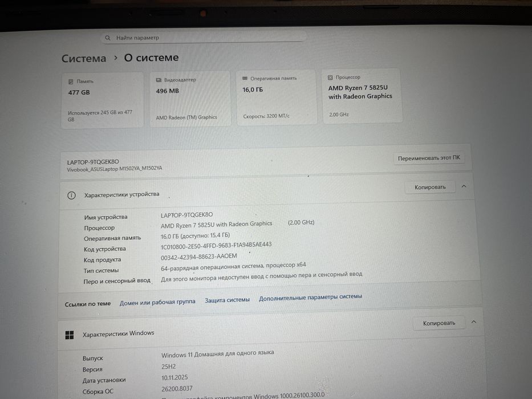This screenshot has width=532, height=399.
Task: Click '(2.00 GHz)' processor speed text
Action: (x=301, y=222)
